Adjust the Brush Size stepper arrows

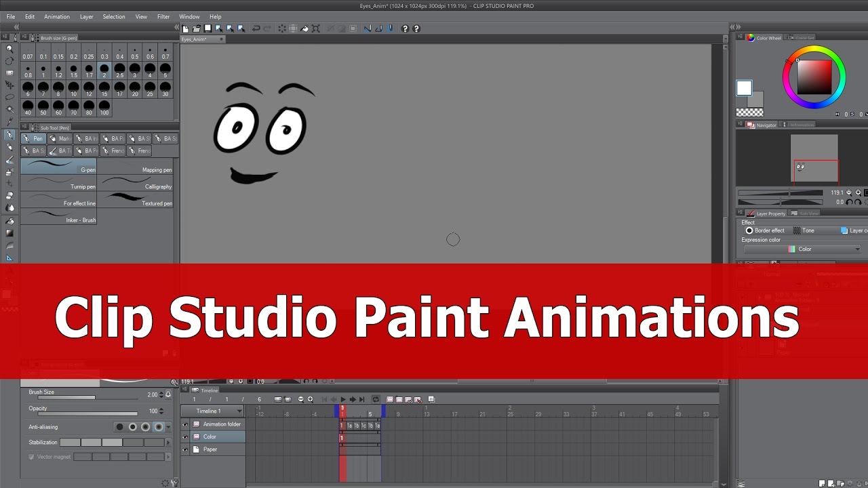coord(161,394)
